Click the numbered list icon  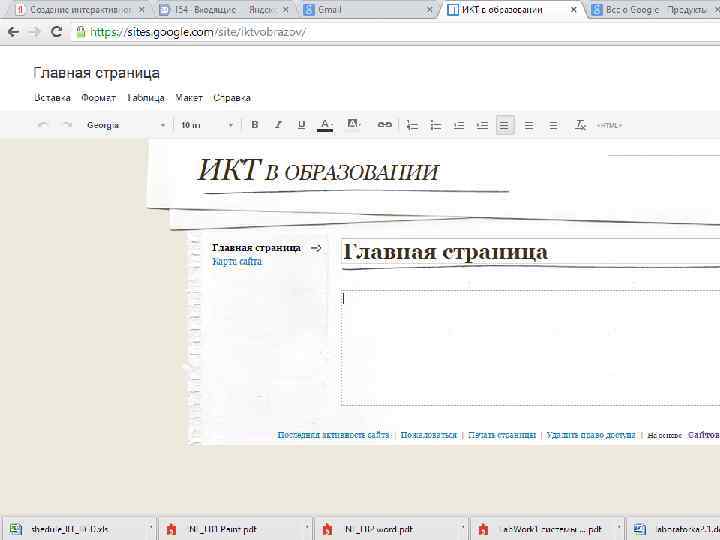(x=411, y=125)
